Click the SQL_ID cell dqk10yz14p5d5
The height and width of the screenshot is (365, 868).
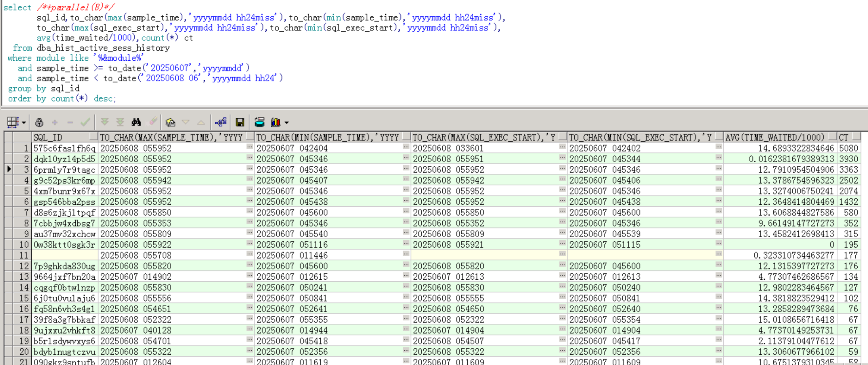(65, 159)
